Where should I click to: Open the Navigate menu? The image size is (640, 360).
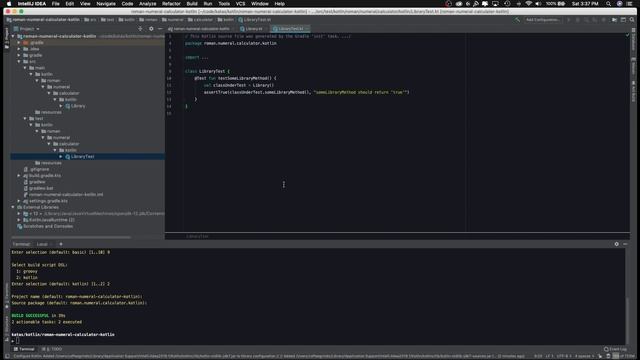coord(106,4)
